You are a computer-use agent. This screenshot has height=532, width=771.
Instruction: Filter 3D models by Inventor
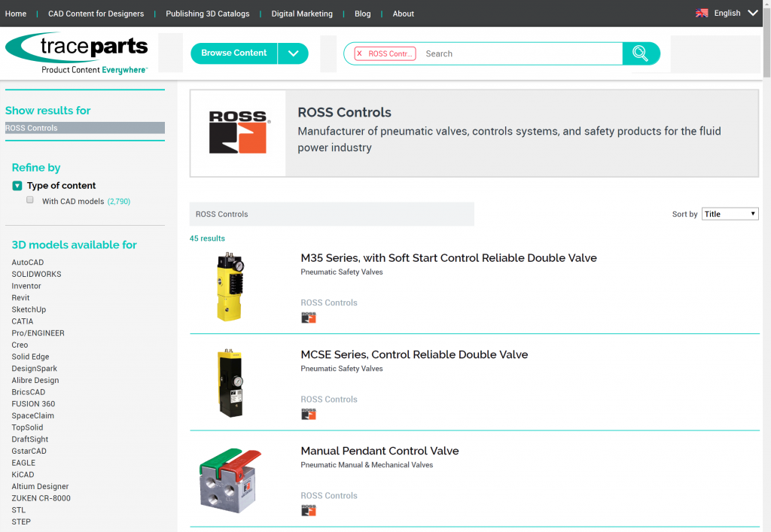click(26, 286)
